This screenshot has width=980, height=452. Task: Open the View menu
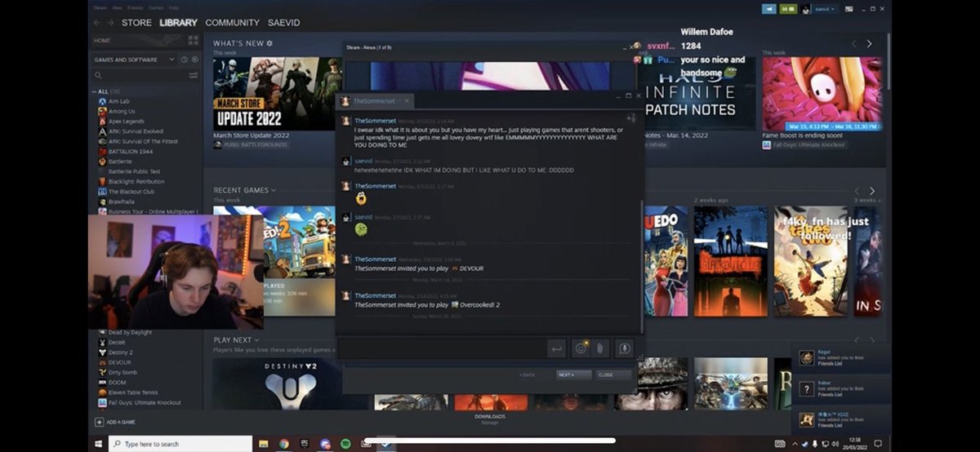[x=118, y=7]
